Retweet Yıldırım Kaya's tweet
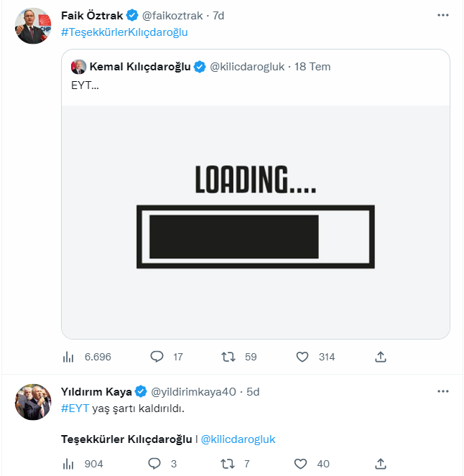Image resolution: width=464 pixels, height=476 pixels. (228, 464)
